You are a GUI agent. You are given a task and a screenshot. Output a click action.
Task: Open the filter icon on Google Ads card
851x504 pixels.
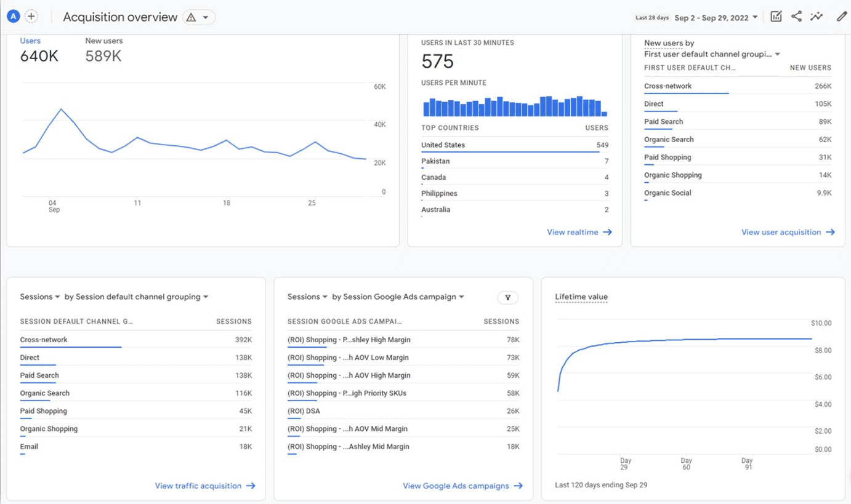(507, 297)
